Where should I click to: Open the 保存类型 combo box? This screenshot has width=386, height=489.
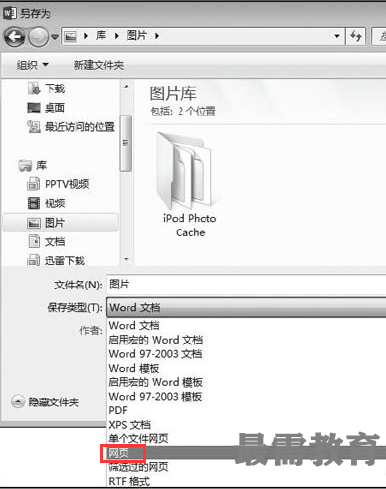[x=246, y=307]
